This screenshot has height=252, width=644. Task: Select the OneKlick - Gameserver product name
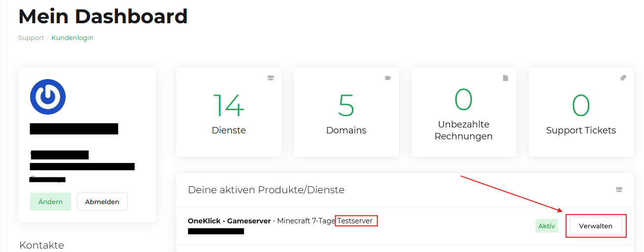point(229,221)
